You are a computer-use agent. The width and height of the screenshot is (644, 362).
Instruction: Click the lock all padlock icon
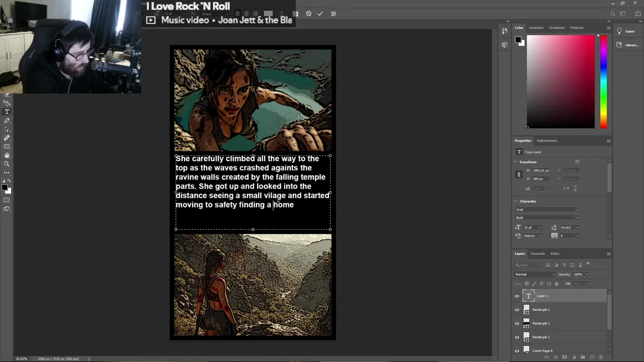[x=556, y=284]
